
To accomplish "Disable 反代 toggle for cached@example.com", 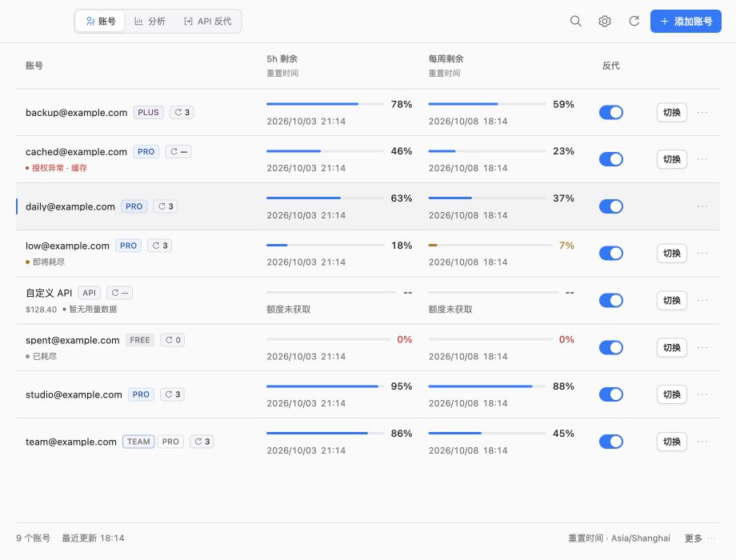I will (x=610, y=159).
